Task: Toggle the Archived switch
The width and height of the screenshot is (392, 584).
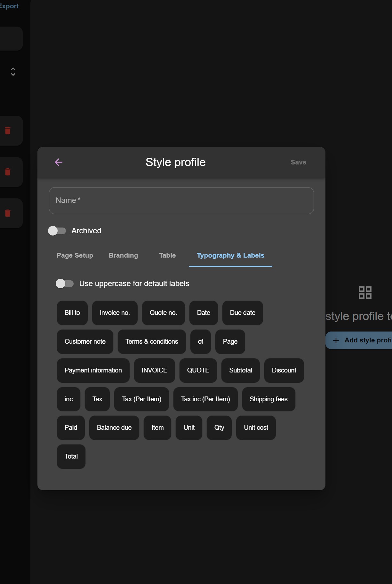Action: (57, 231)
